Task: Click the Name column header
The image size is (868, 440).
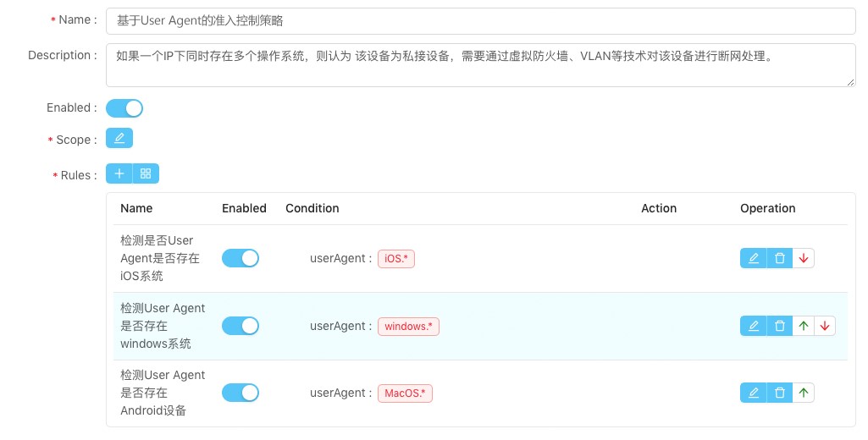Action: coord(136,208)
